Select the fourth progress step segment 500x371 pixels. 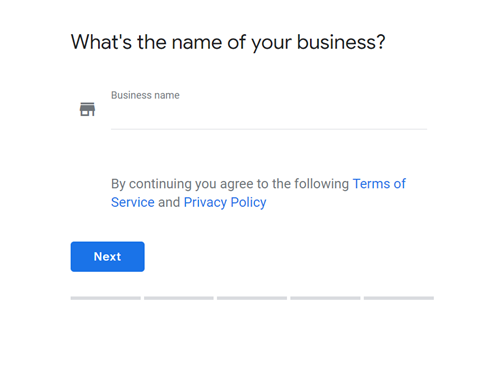pos(325,298)
